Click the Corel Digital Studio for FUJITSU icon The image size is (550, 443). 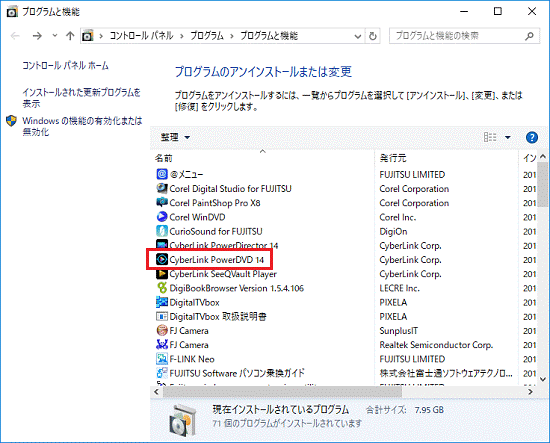(162, 188)
